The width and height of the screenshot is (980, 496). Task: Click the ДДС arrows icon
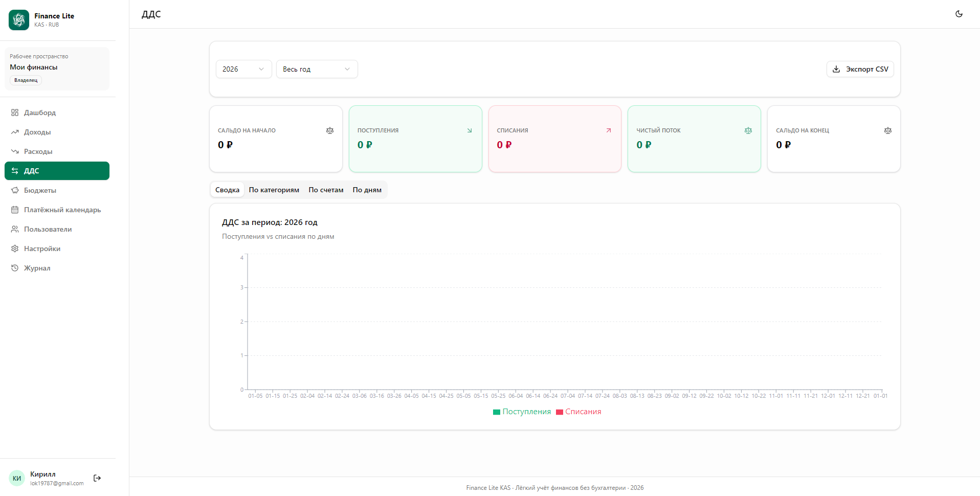(15, 171)
